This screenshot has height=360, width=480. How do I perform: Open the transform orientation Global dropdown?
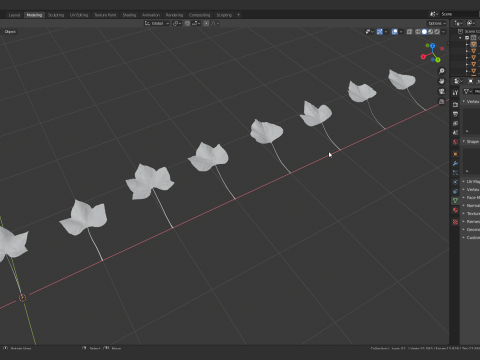pos(157,23)
